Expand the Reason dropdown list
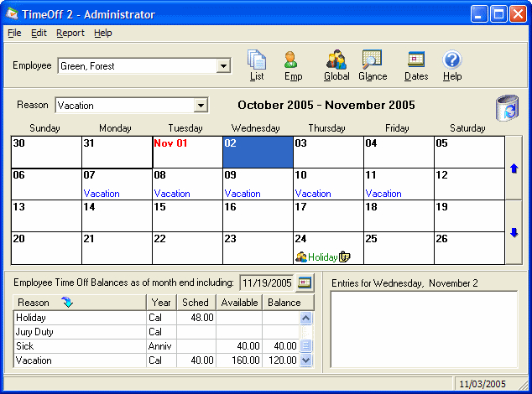Screen dimensions: 532x394 (201, 106)
